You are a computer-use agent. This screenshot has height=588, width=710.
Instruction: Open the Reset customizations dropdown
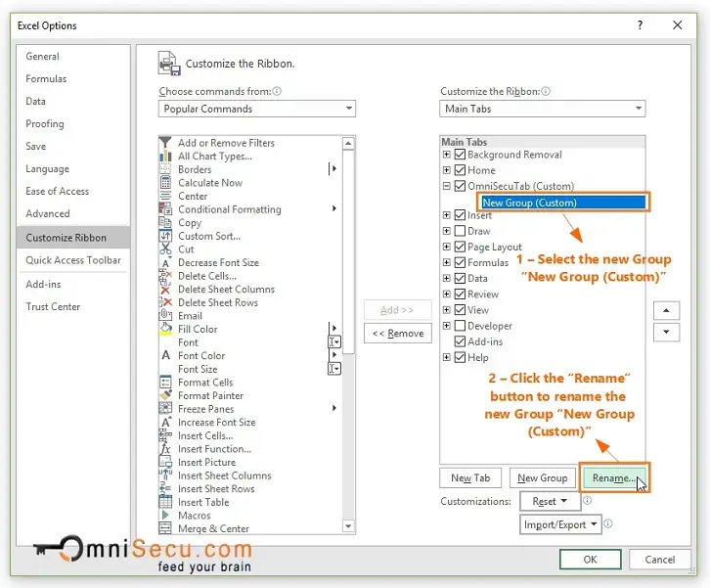tap(550, 502)
